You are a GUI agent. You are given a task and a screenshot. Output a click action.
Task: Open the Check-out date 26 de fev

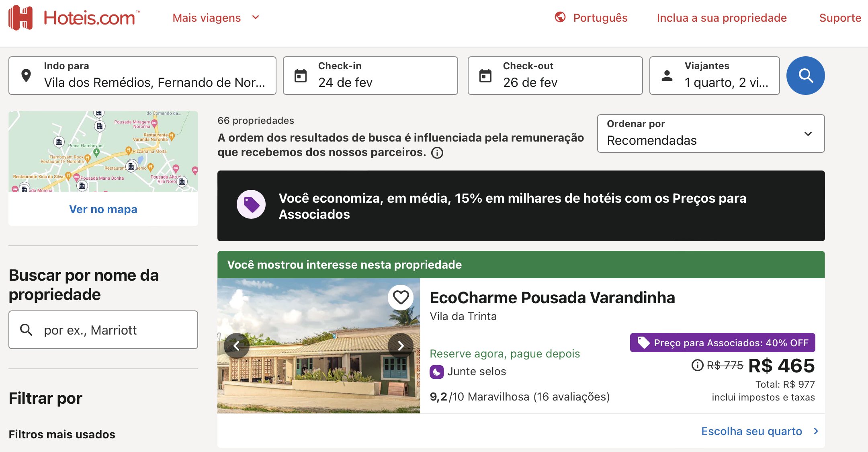555,76
